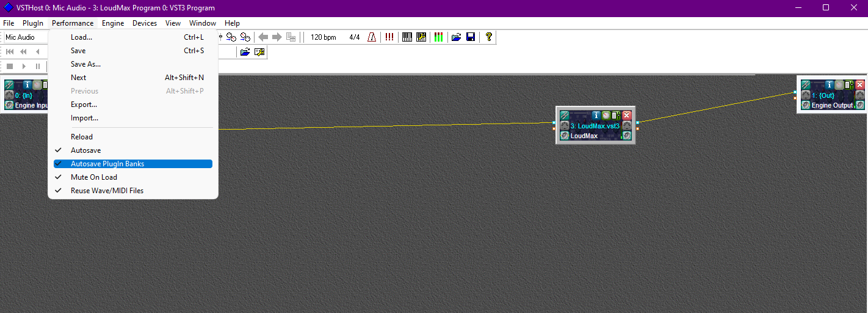Click info icon on Engine Output node
868x313 pixels.
pos(830,85)
